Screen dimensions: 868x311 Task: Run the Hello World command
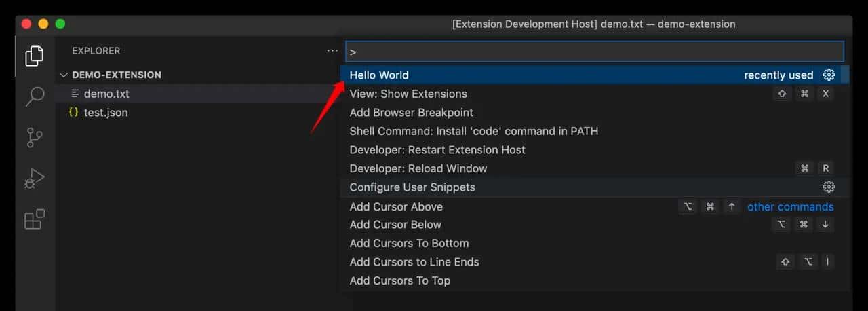pos(380,75)
